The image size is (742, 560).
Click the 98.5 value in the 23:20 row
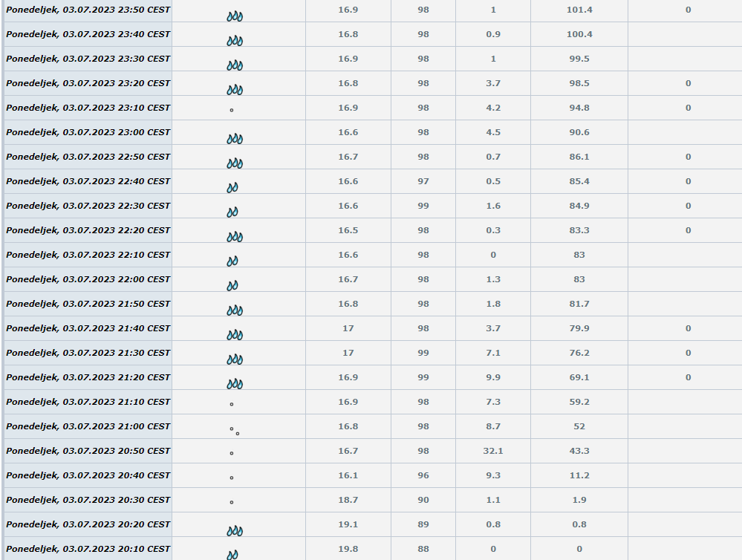pyautogui.click(x=579, y=83)
